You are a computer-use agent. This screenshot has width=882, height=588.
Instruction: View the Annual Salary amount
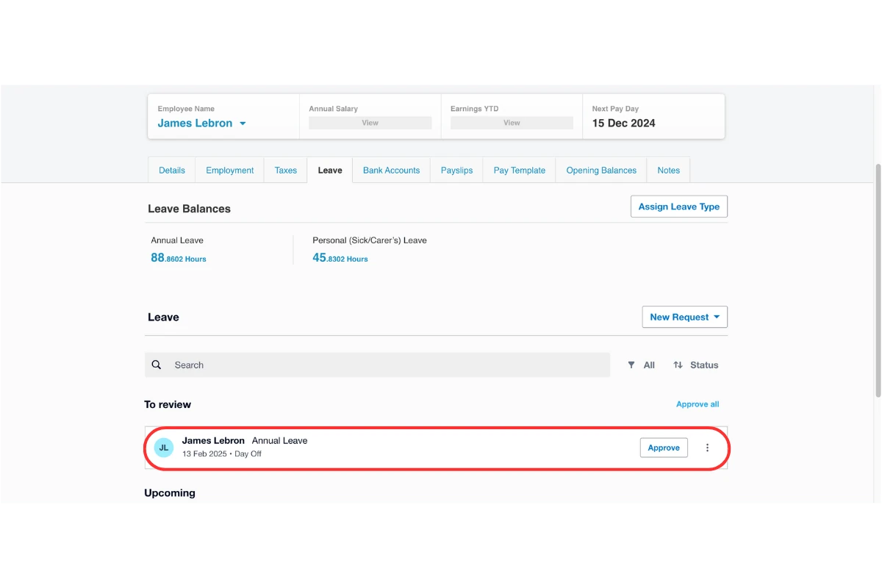click(370, 123)
